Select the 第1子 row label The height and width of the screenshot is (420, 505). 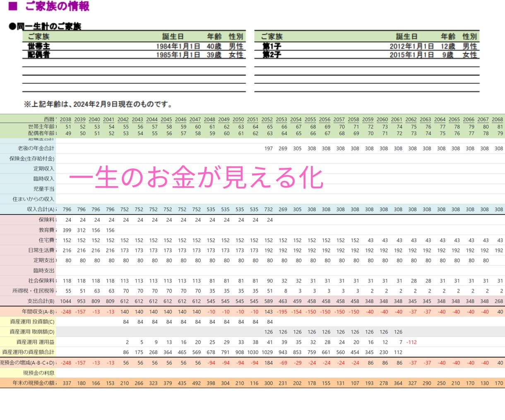pyautogui.click(x=272, y=46)
